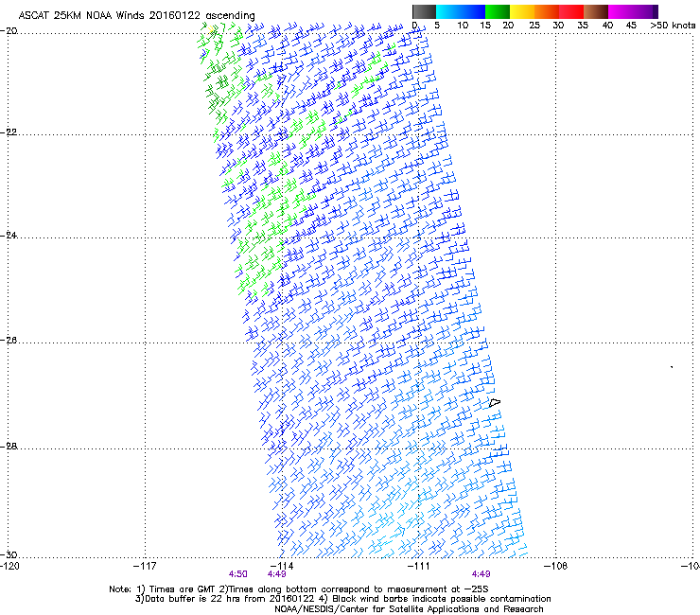Click the plot title 'ASCAT 25KM NOAA Winds 20160122 ascending'
The width and height of the screenshot is (700, 615).
point(136,16)
